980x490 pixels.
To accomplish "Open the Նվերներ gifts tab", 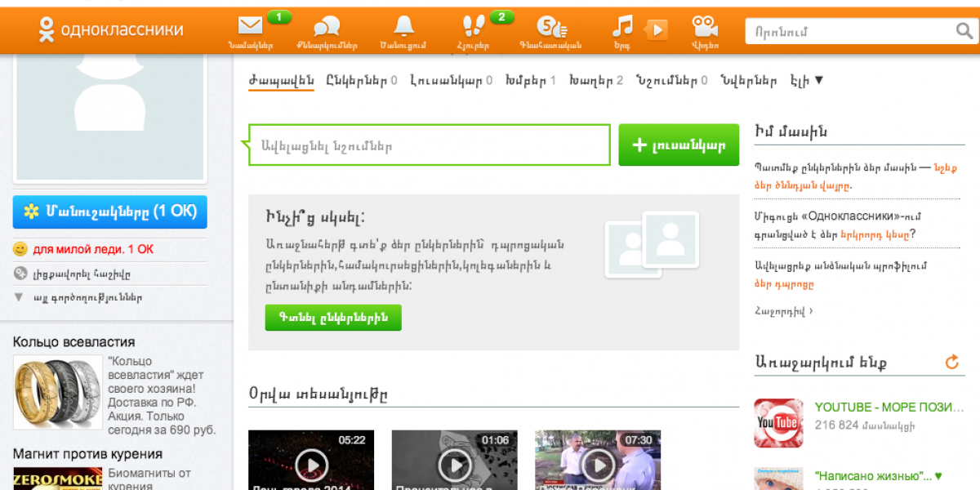I will click(749, 81).
